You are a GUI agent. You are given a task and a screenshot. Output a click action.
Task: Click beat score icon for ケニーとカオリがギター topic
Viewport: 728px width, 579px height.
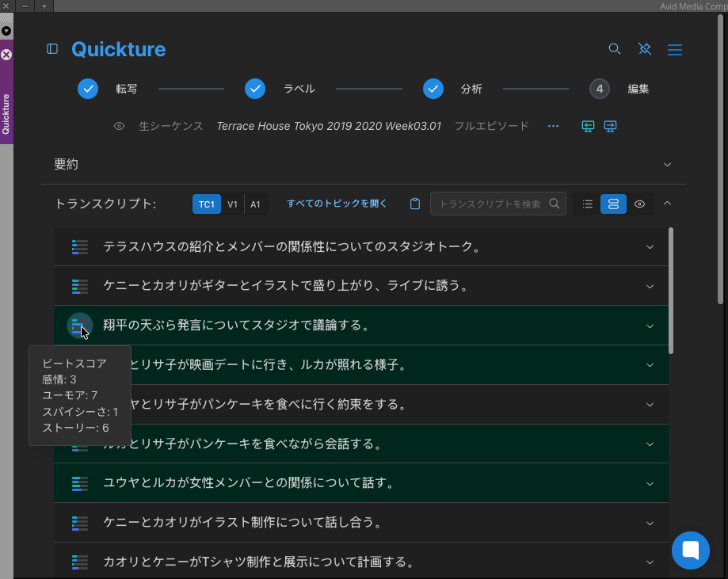pos(80,286)
